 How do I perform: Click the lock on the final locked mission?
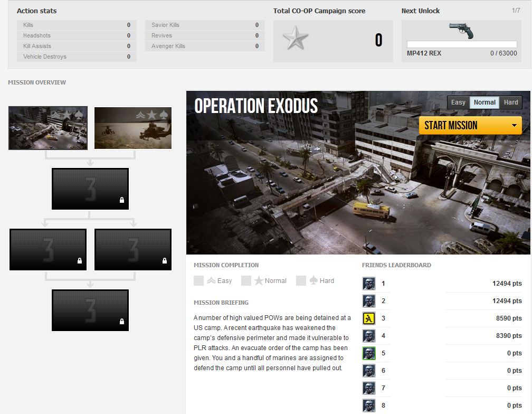coord(122,322)
